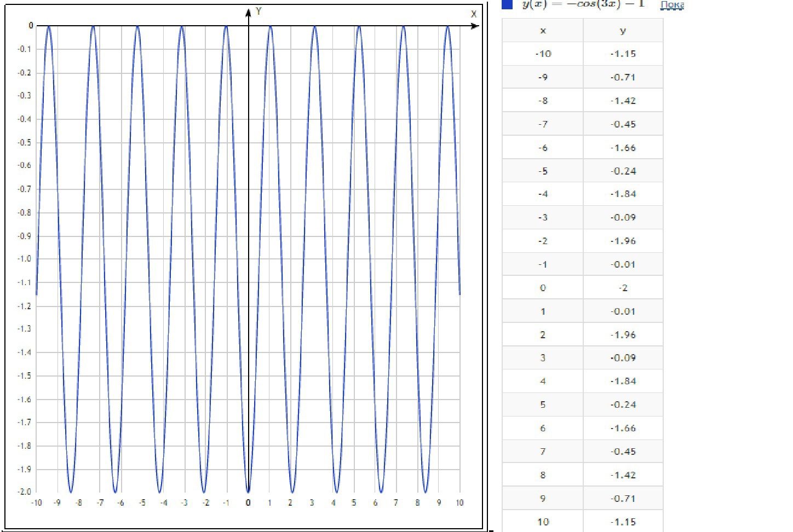
Task: Click the blue function color swatch
Action: [x=507, y=4]
